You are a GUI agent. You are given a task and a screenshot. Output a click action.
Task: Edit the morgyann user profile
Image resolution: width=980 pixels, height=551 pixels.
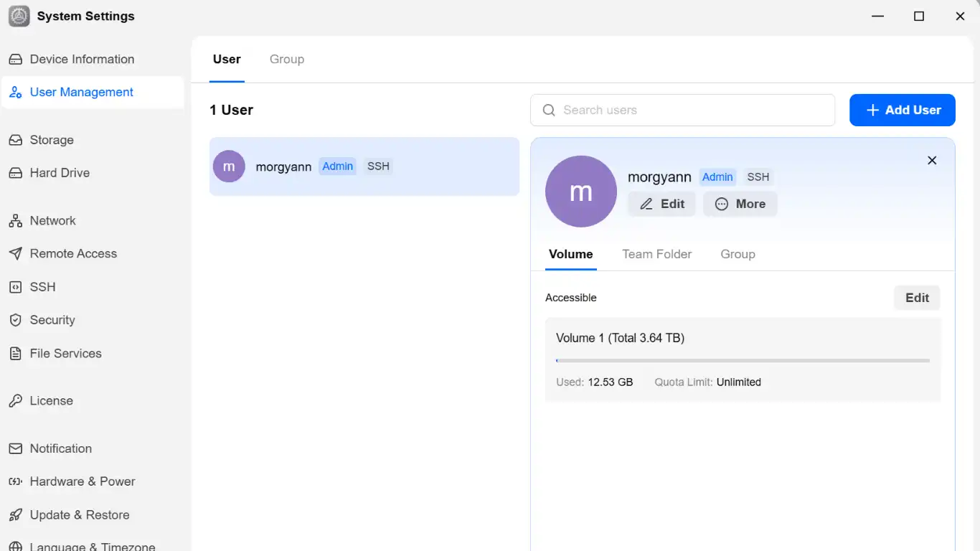[x=661, y=204]
